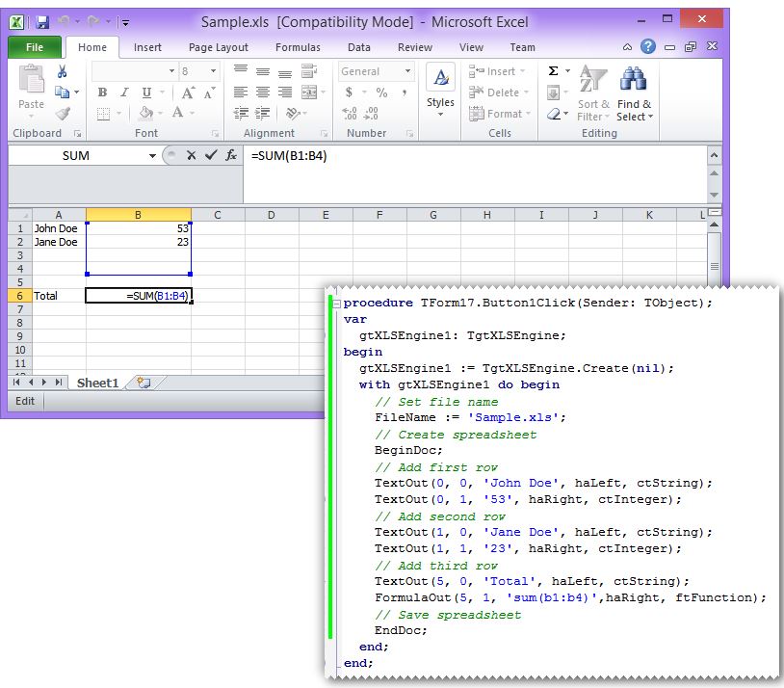784x688 pixels.
Task: Expand the formula bar
Action: click(x=714, y=155)
